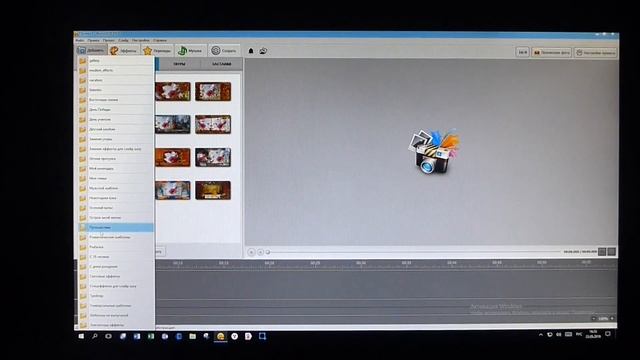Click the bell notification icon above preview
This screenshot has width=640, height=360.
tap(251, 51)
